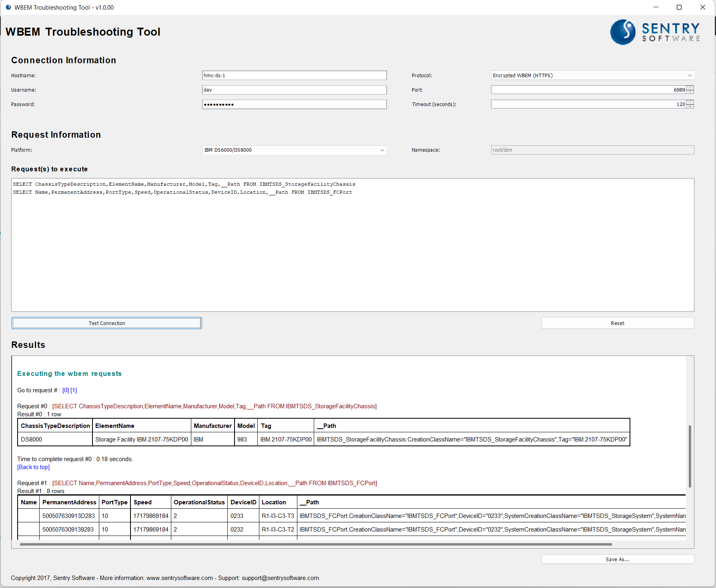Click the app icon in title bar
Image resolution: width=716 pixels, height=588 pixels.
8,7
